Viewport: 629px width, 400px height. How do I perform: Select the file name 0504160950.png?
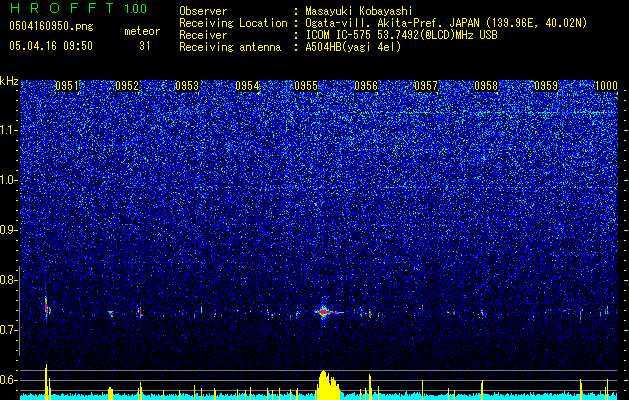[51, 27]
